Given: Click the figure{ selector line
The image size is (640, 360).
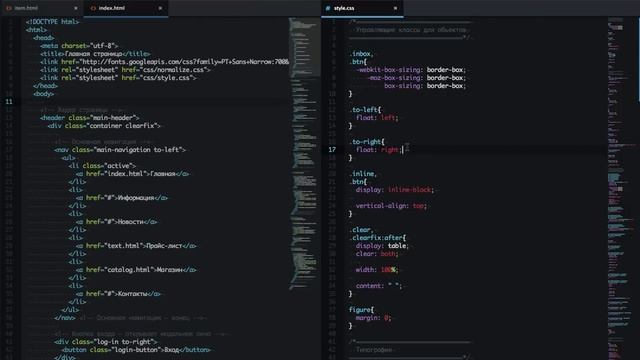Looking at the screenshot, I should [x=361, y=310].
